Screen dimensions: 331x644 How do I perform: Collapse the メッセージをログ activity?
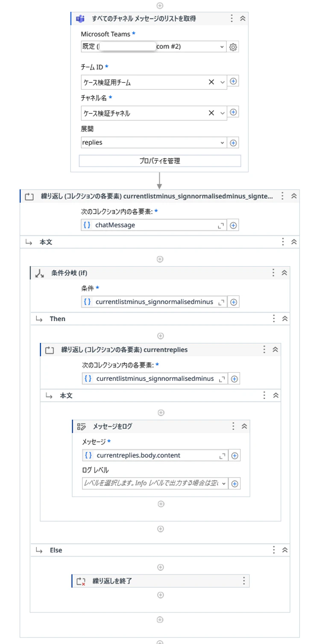coord(244,426)
